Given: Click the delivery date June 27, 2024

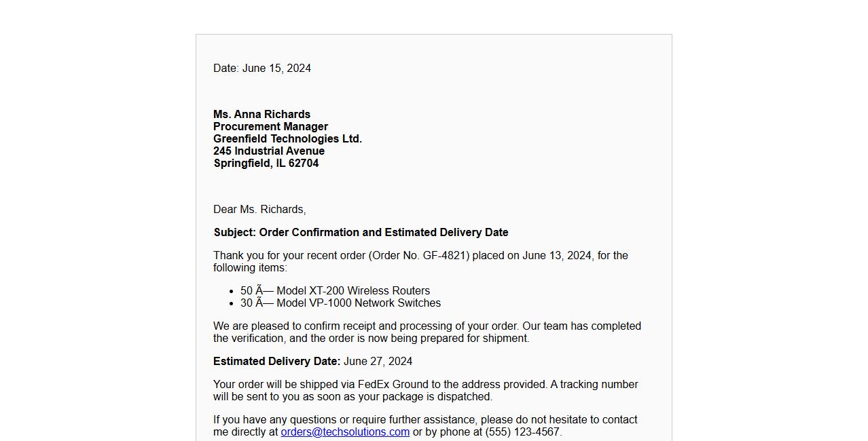Looking at the screenshot, I should click(378, 362).
